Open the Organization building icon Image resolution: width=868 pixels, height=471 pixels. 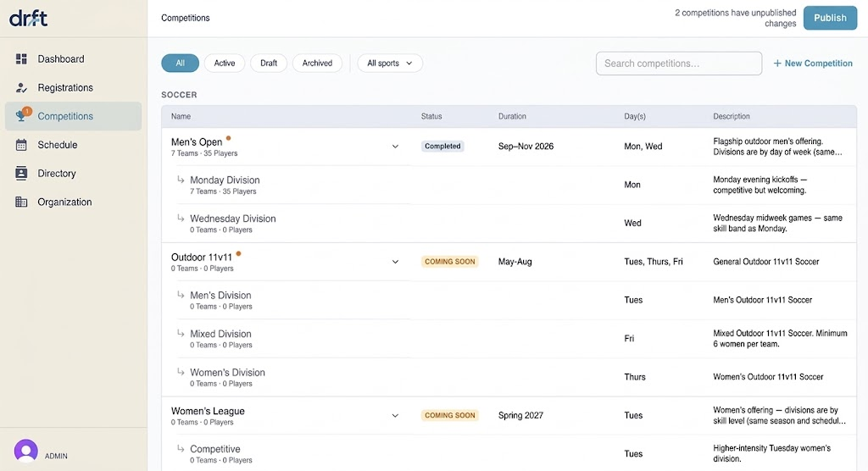[21, 202]
